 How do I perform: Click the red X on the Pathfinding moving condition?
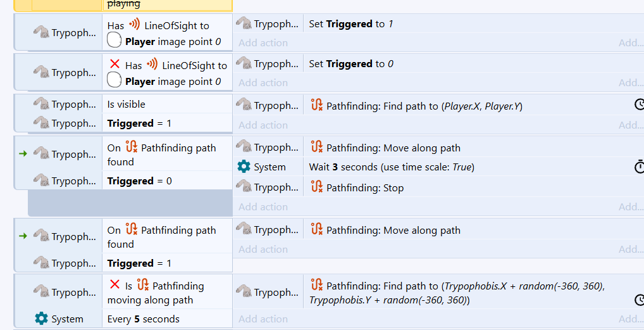coord(115,284)
